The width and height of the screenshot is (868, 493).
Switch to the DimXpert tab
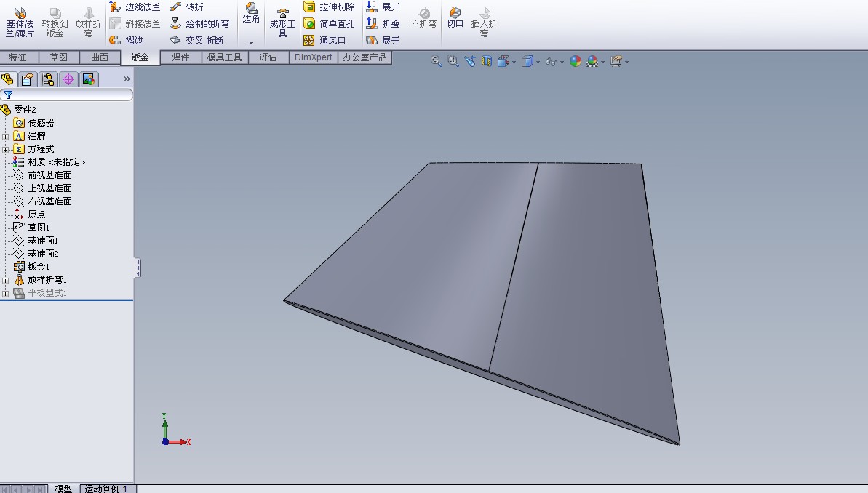click(314, 57)
